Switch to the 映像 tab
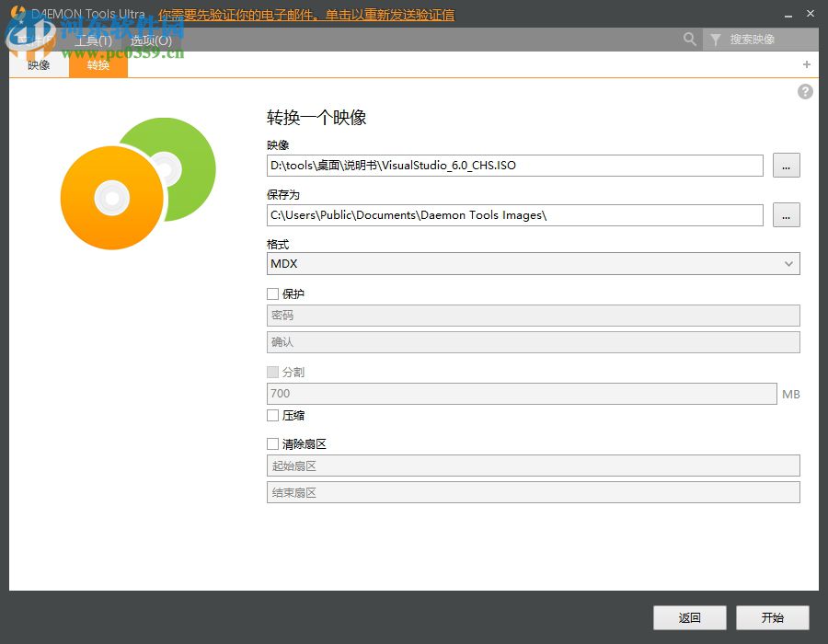 [39, 65]
